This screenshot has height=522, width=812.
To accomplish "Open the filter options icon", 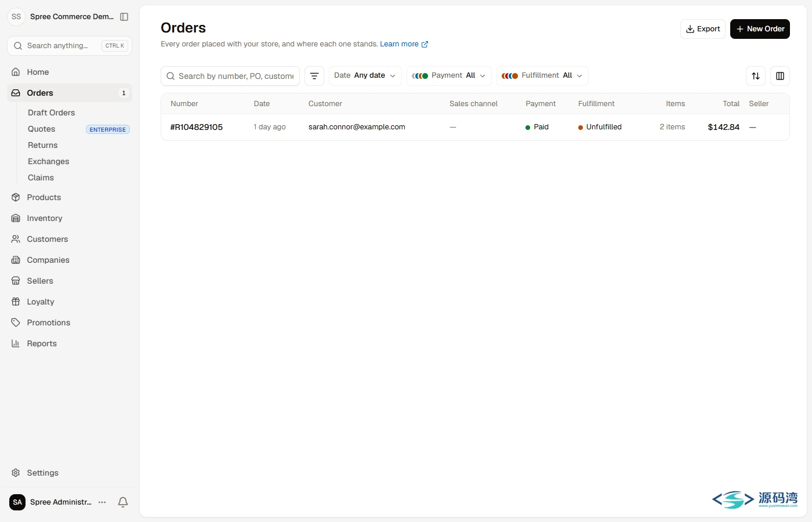I will coord(314,76).
